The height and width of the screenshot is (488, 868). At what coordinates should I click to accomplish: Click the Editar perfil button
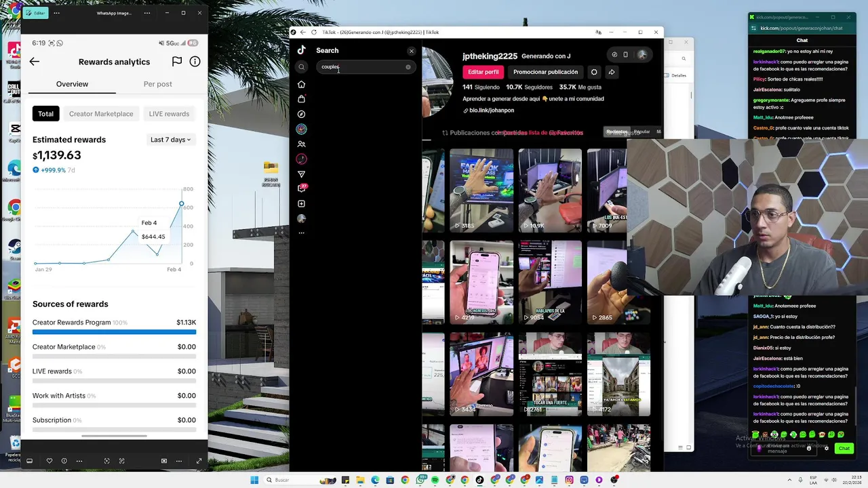(484, 72)
